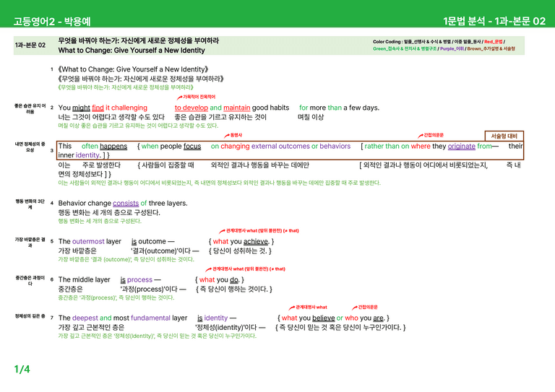Viewport: 555px width, 392px height.
Task: Click the phrase "{ when people focus"
Action: pos(169,147)
